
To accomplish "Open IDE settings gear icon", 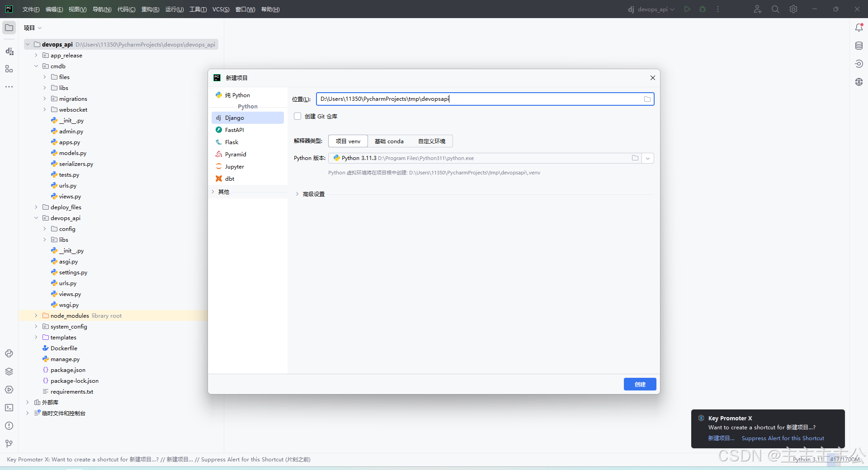I will click(x=793, y=9).
